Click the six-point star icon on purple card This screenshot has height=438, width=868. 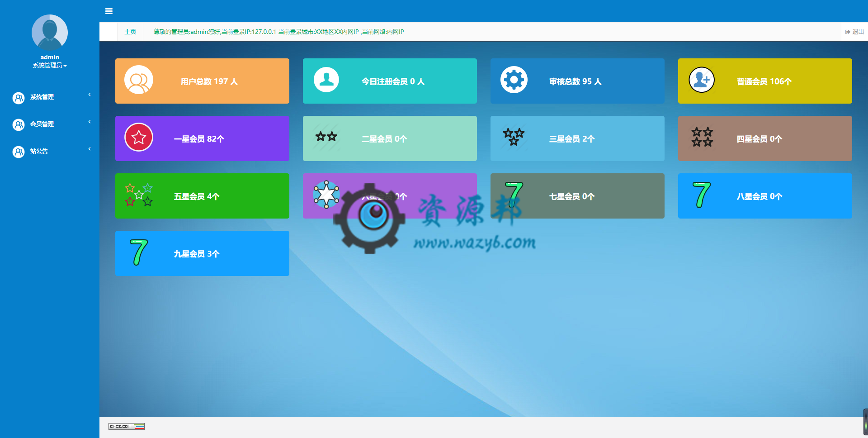tap(326, 195)
